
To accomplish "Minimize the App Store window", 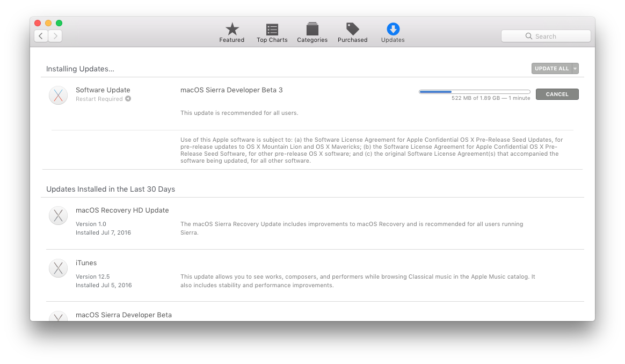I will click(x=48, y=23).
